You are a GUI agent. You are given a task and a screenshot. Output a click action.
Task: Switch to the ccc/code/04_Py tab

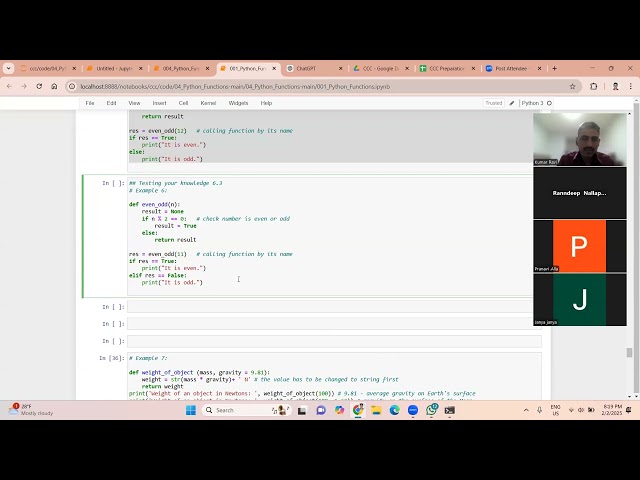point(48,69)
